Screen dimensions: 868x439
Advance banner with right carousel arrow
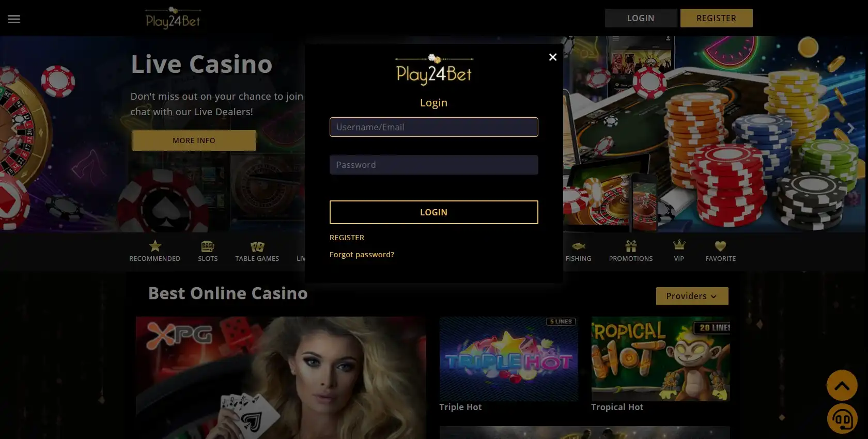click(850, 128)
